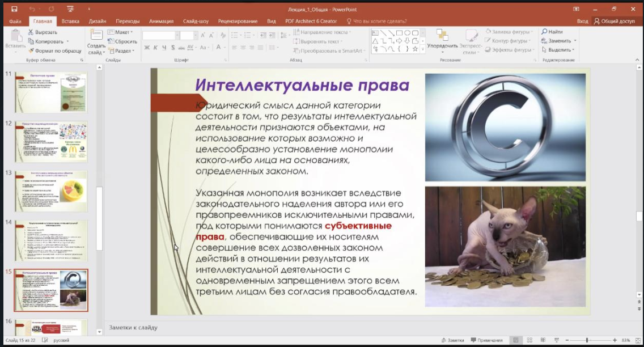Click the Cut (Вырезать) scissors icon

pos(31,32)
